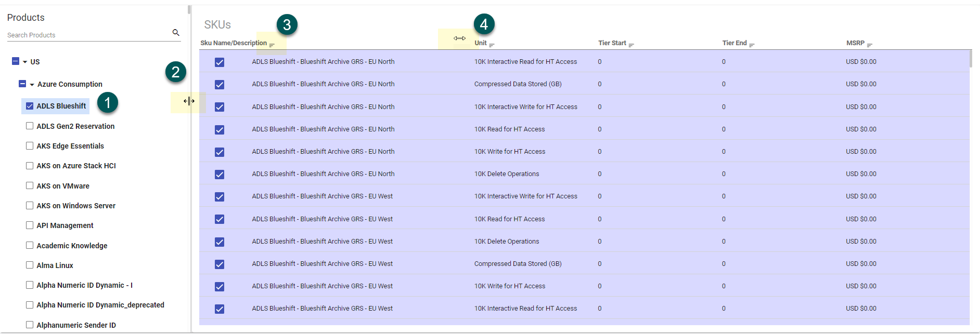Collapse the US tree node arrow
The image size is (980, 334).
(x=24, y=62)
